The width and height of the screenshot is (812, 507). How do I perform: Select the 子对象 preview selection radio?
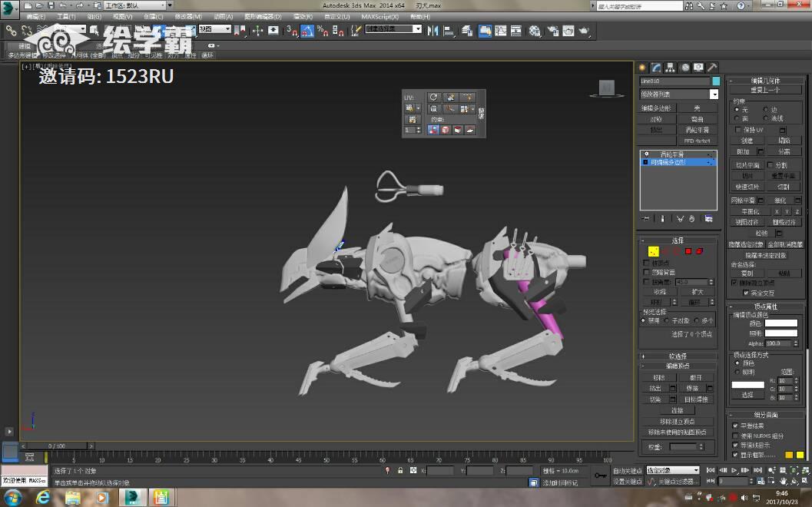pos(667,320)
